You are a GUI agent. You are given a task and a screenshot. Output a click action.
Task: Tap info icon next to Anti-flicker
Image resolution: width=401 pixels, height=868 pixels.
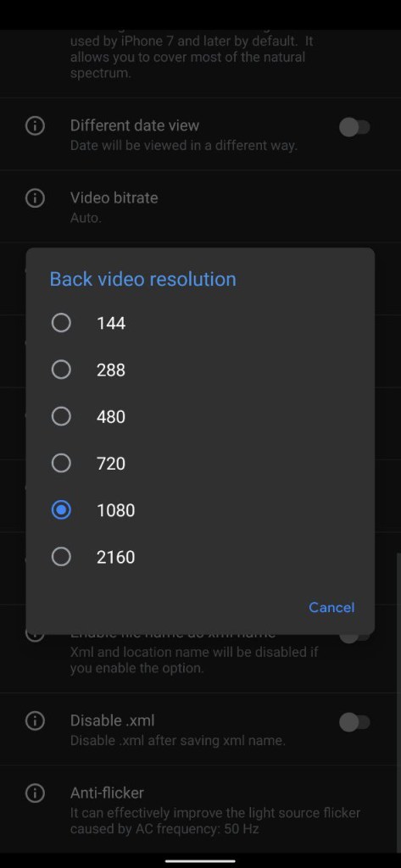point(35,793)
